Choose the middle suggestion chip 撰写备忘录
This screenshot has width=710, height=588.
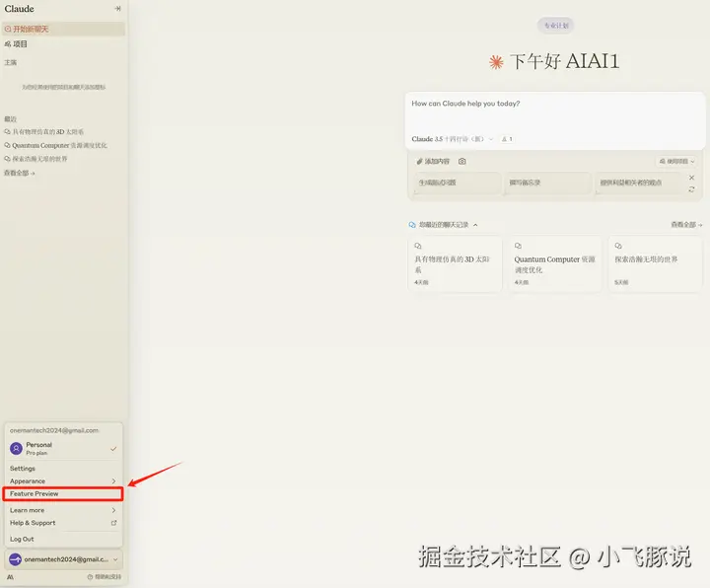point(548,184)
